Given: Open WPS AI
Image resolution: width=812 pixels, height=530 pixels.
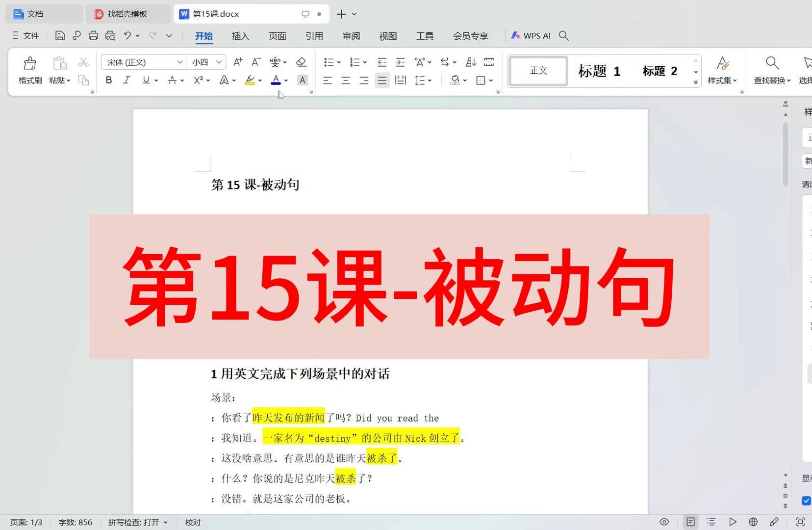Looking at the screenshot, I should (x=531, y=35).
